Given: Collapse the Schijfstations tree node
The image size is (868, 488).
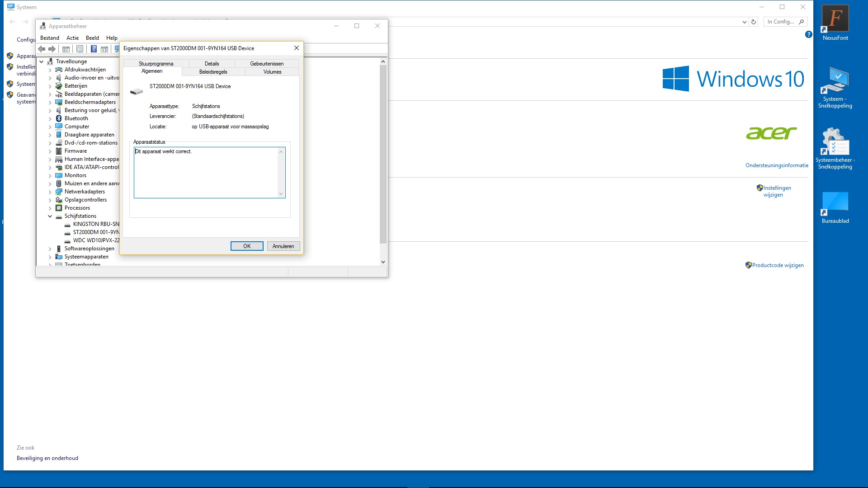Looking at the screenshot, I should click(50, 216).
